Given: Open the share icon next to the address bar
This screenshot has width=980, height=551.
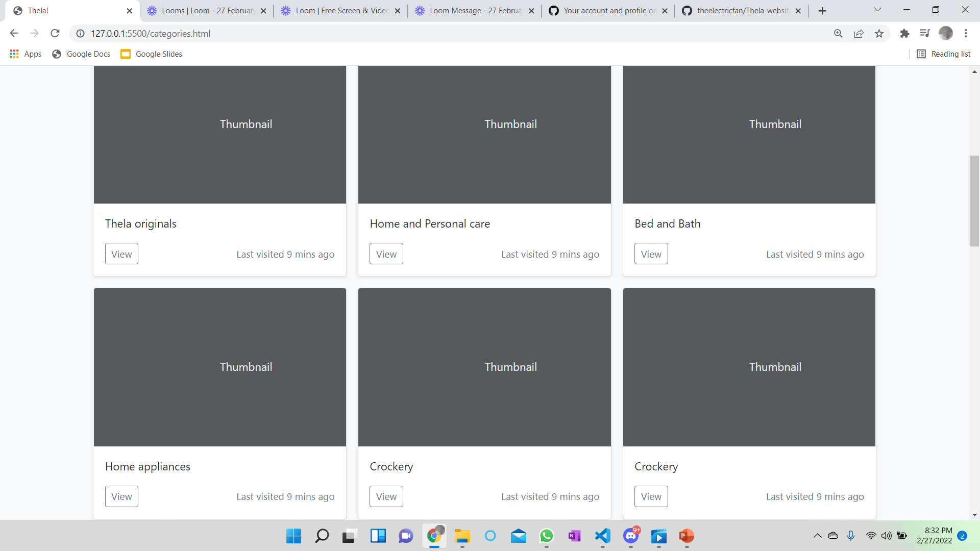Looking at the screenshot, I should coord(859,33).
